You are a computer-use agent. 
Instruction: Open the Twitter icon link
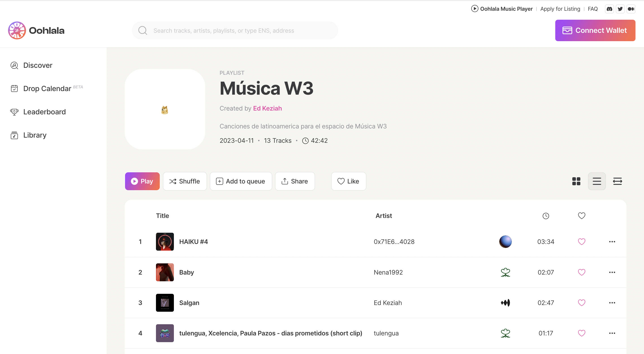[x=620, y=9]
